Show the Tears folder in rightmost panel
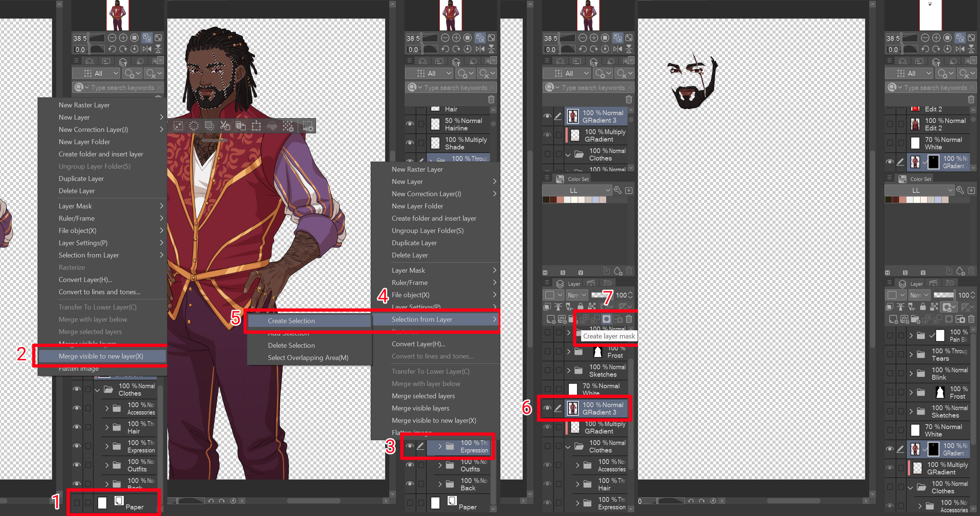 pos(890,354)
